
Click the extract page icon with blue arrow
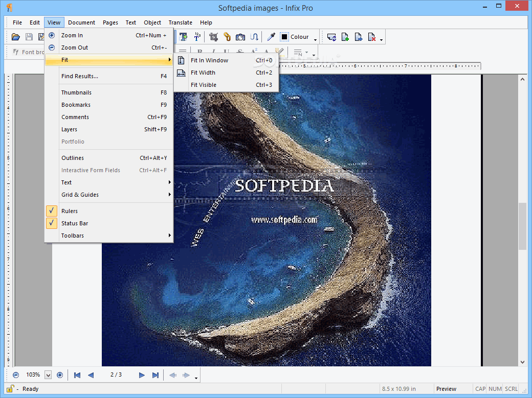point(358,37)
